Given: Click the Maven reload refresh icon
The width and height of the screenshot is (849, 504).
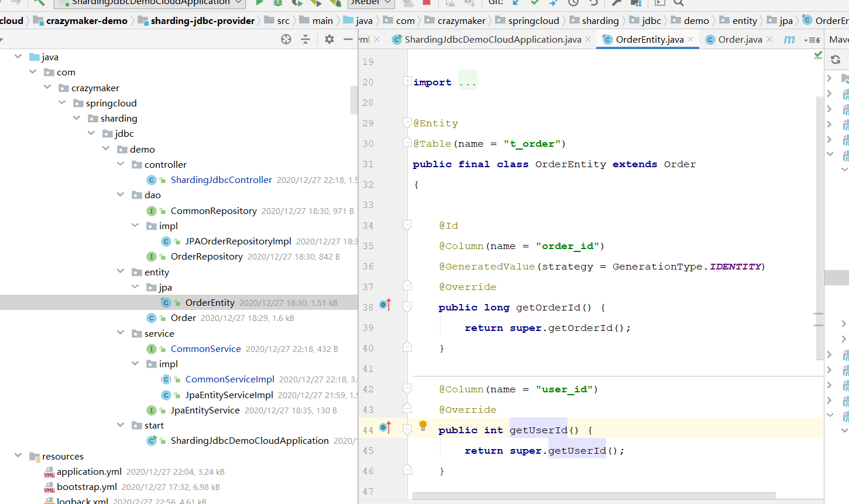Looking at the screenshot, I should click(x=836, y=60).
